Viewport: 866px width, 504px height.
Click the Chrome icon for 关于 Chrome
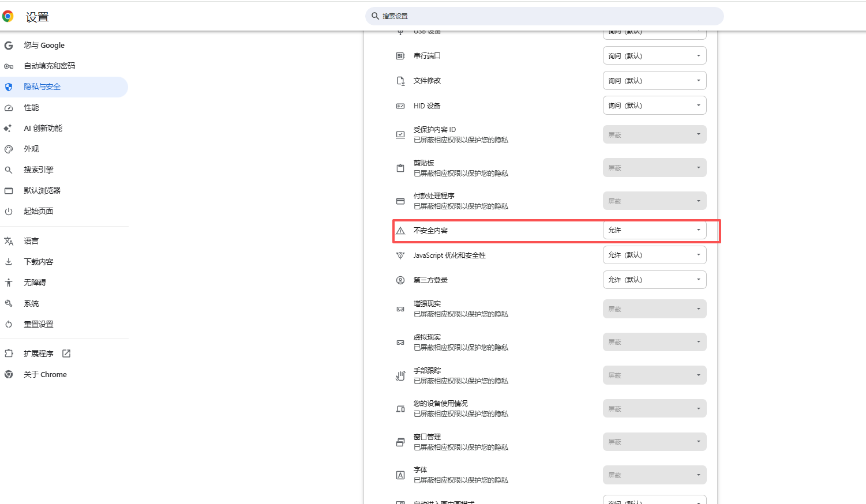9,374
